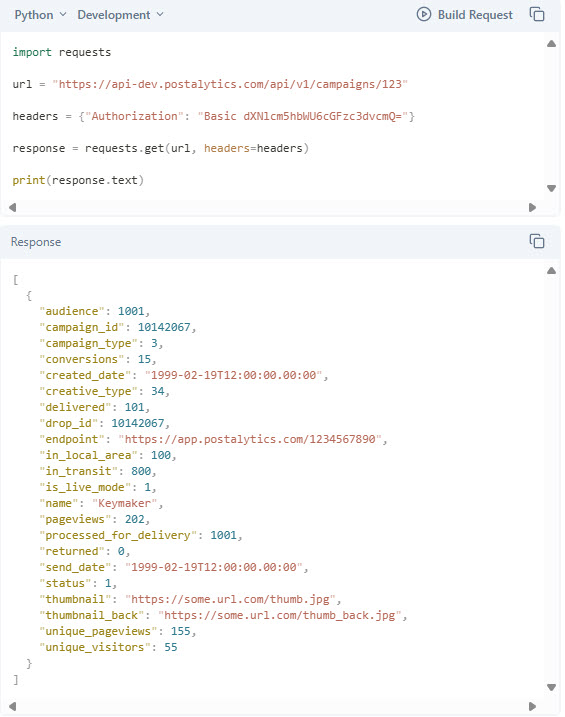Click the api-dev.postalytics.com URL string
Screen dimensions: 565x717
click(x=230, y=84)
